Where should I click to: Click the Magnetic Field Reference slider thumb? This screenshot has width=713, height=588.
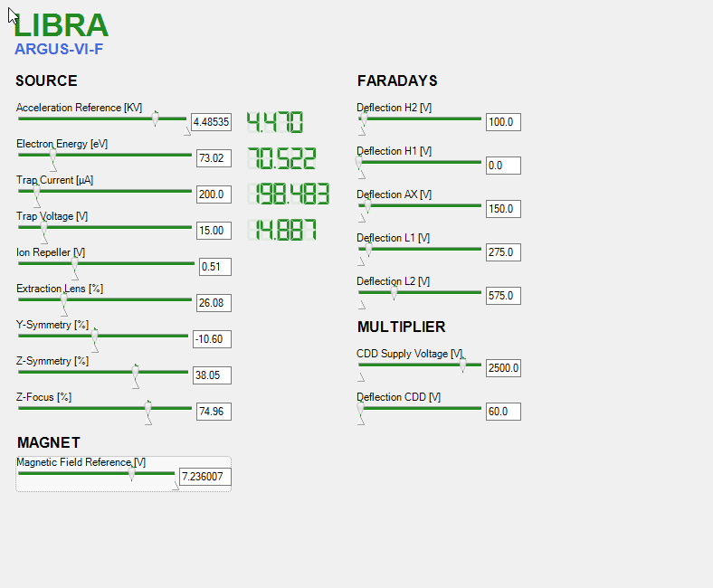point(131,474)
